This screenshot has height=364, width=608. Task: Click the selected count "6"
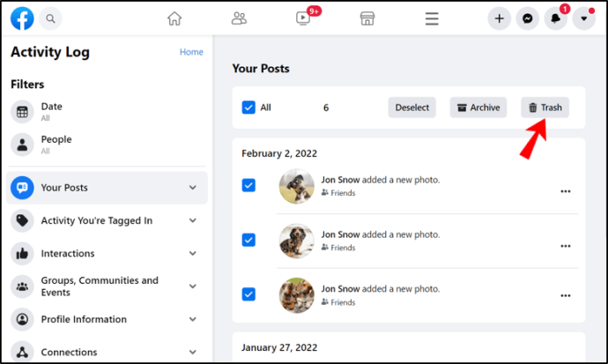point(326,108)
